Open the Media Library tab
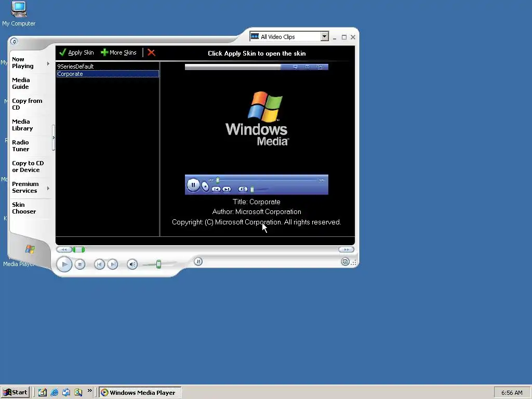The height and width of the screenshot is (399, 532). [x=22, y=125]
